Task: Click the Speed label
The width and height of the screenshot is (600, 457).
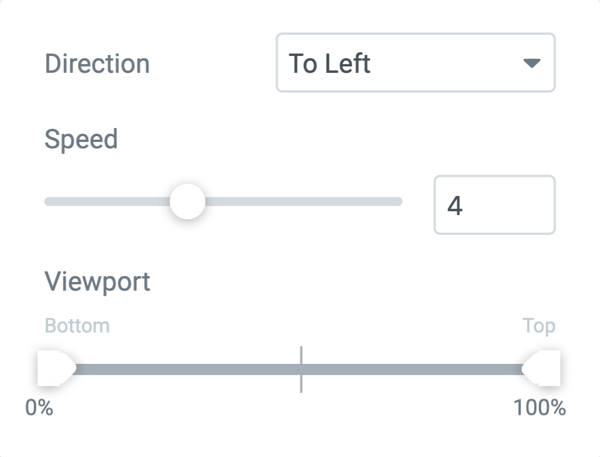Action: [81, 139]
